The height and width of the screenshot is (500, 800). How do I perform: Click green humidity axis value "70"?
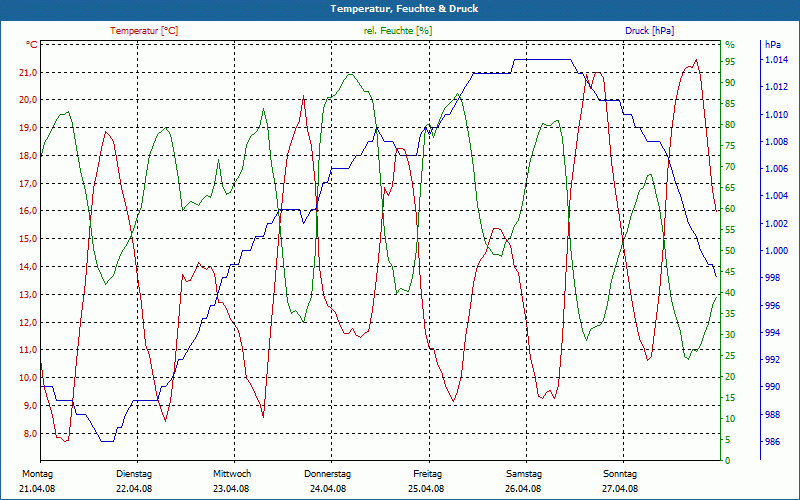[x=730, y=167]
